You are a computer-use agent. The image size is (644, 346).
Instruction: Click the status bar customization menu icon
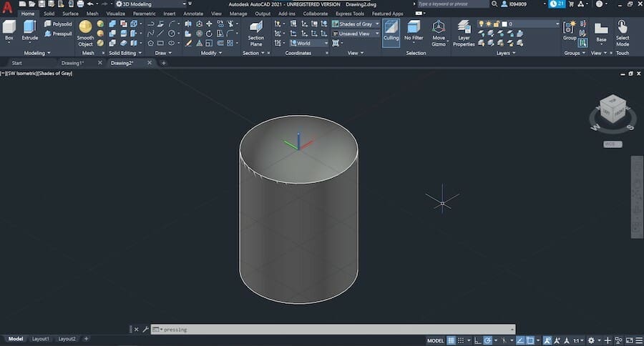click(639, 340)
